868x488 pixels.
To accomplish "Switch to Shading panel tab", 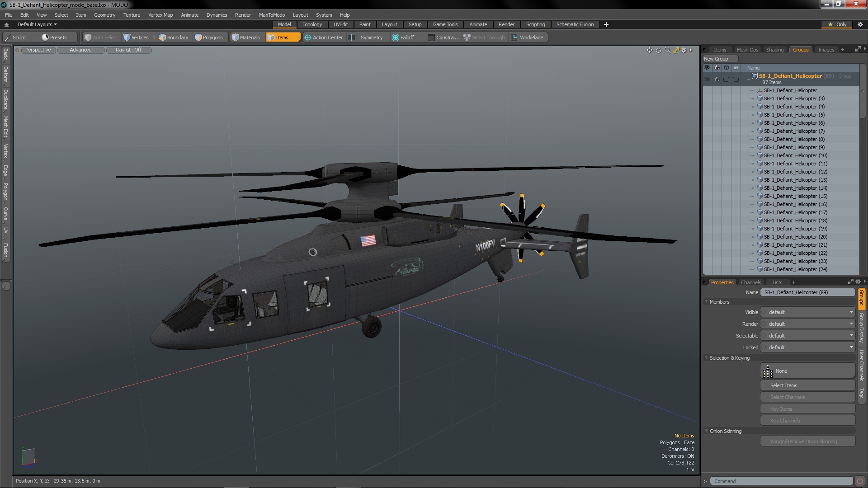I will pyautogui.click(x=775, y=50).
